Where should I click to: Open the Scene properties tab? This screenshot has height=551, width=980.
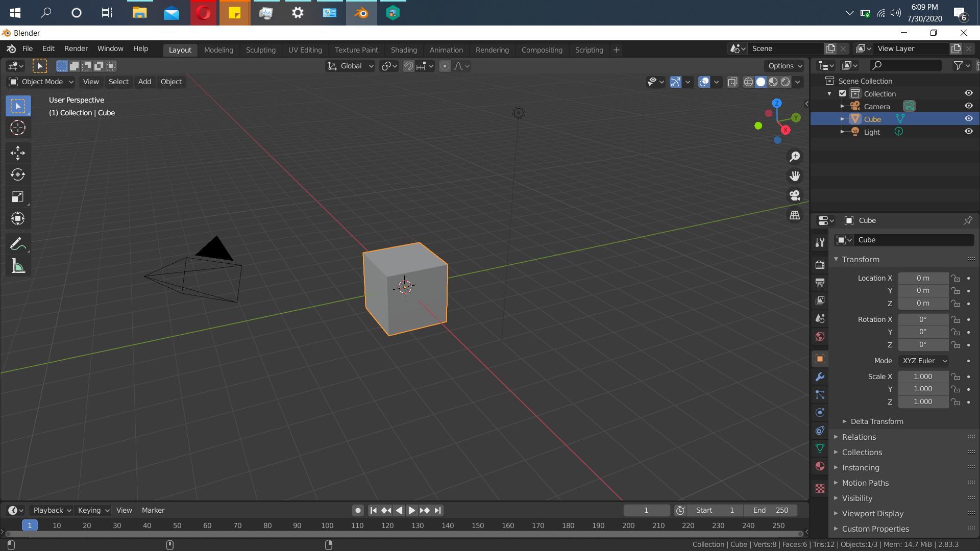point(820,318)
